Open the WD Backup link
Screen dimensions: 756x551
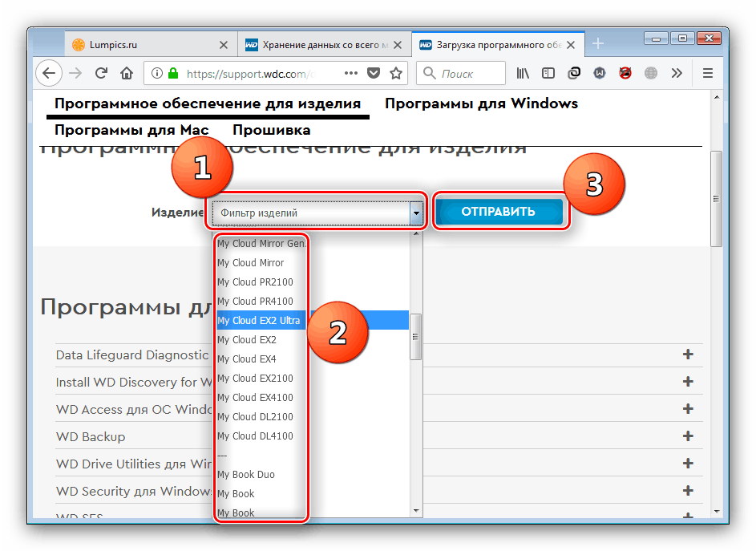[91, 436]
